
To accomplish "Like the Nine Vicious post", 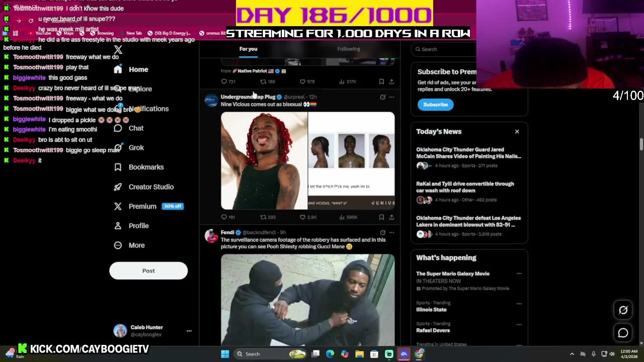I will coord(308,217).
